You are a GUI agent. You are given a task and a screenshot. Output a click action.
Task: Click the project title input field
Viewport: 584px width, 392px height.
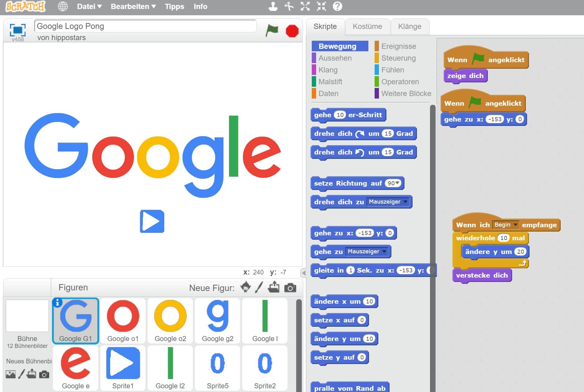pyautogui.click(x=145, y=26)
